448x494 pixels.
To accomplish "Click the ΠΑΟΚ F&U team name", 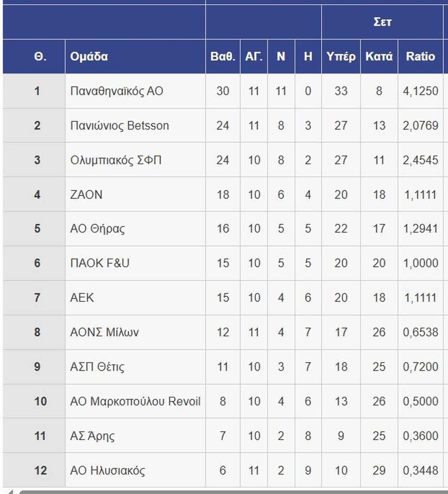I will point(100,263).
